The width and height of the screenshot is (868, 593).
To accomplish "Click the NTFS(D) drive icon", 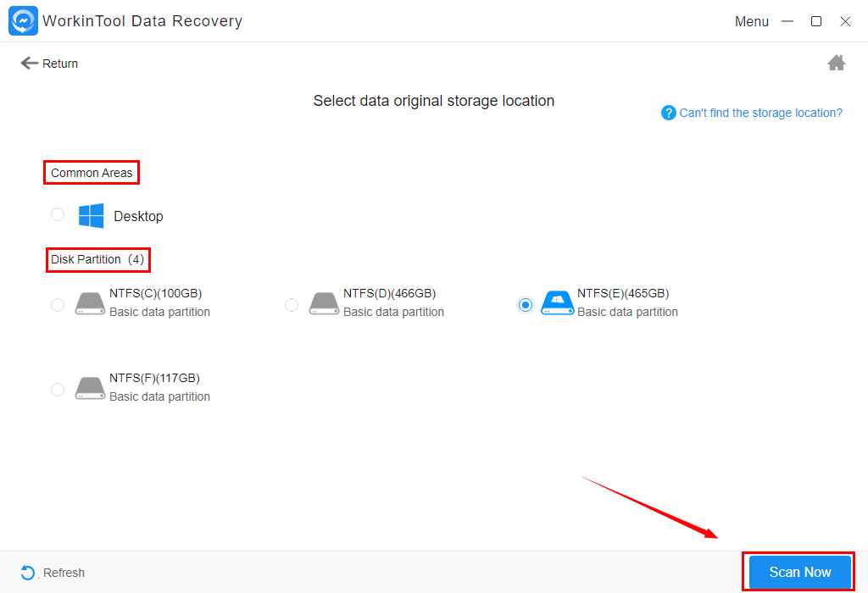I will [324, 303].
